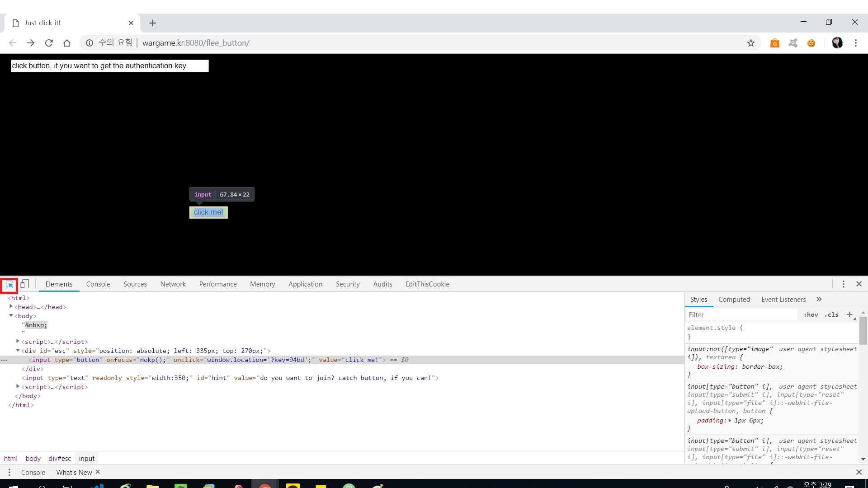Viewport: 868px width, 488px height.
Task: Click the 'click me!' button
Action: 208,212
